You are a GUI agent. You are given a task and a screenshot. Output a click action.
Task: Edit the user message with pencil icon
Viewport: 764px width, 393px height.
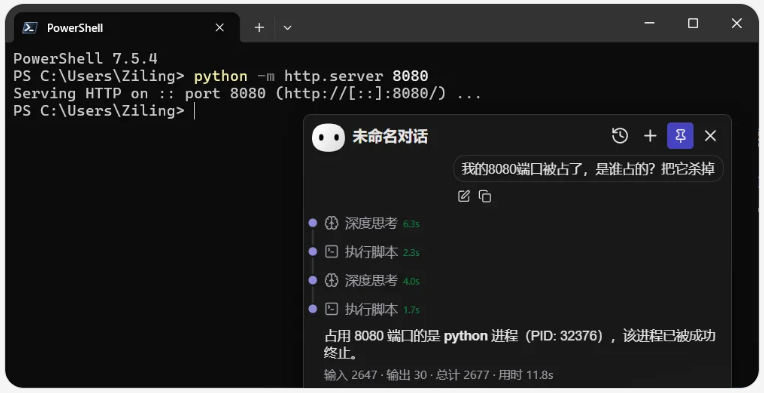coord(464,196)
